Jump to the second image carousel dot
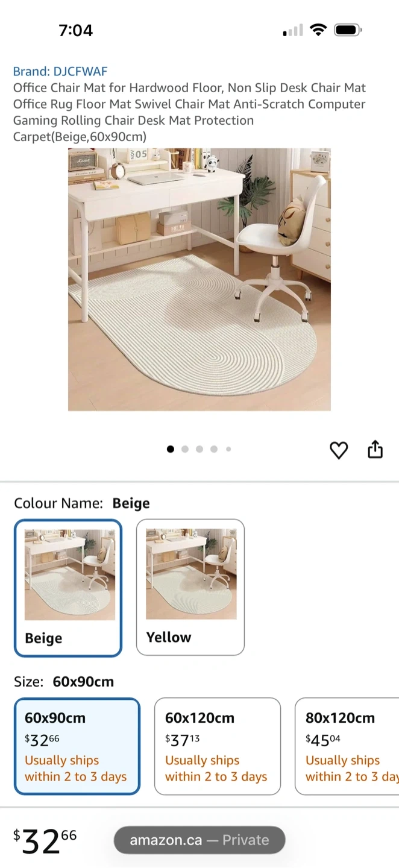 click(x=185, y=449)
